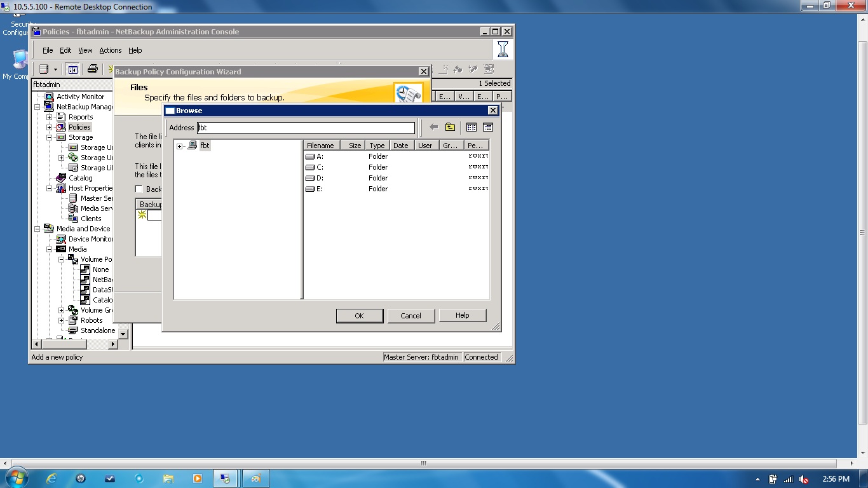Tick the Back checkbox in the wizard
This screenshot has width=868, height=488.
(138, 189)
